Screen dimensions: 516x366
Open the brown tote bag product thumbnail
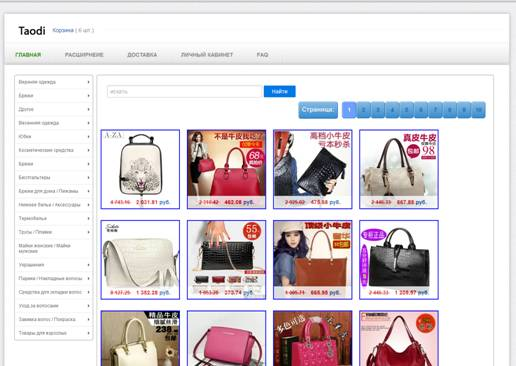(x=313, y=260)
